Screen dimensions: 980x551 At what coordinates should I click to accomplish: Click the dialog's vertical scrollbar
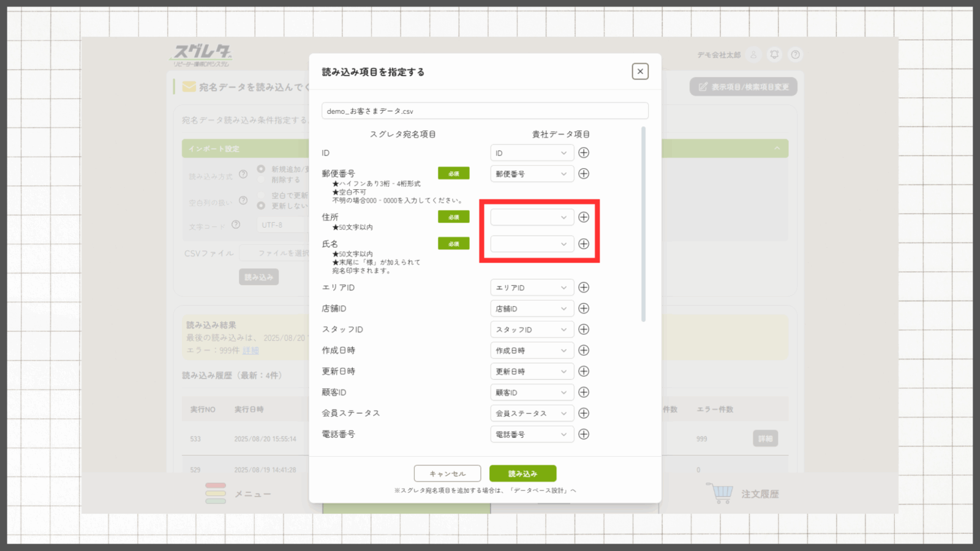[643, 223]
